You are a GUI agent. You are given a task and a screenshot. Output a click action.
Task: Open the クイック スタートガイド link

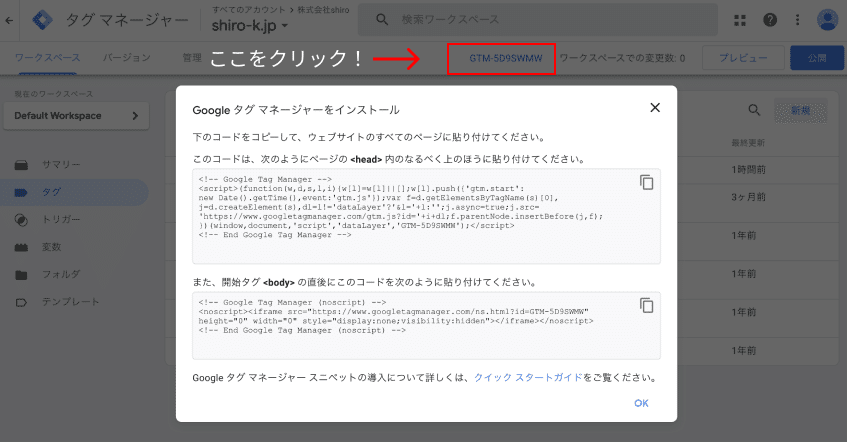tap(528, 377)
